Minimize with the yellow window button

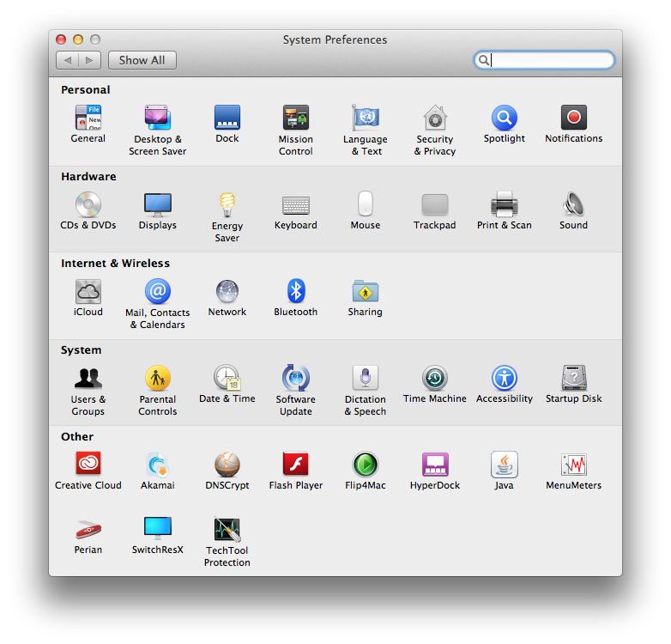[x=78, y=39]
